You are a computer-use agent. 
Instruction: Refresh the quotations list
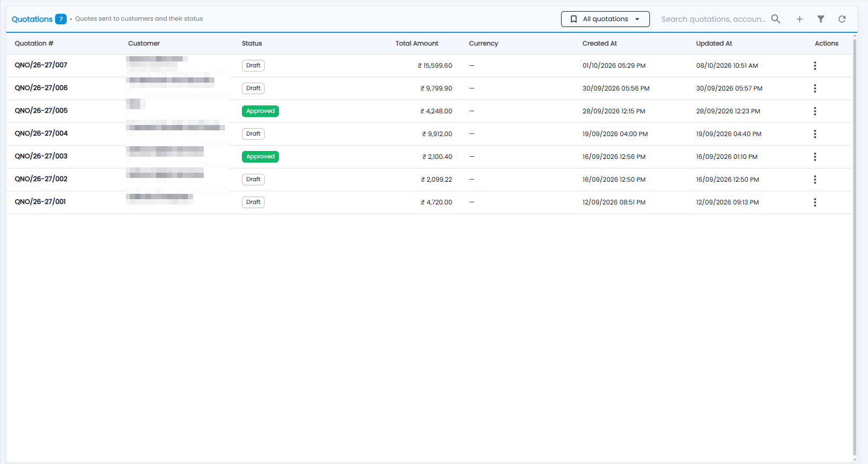point(842,19)
